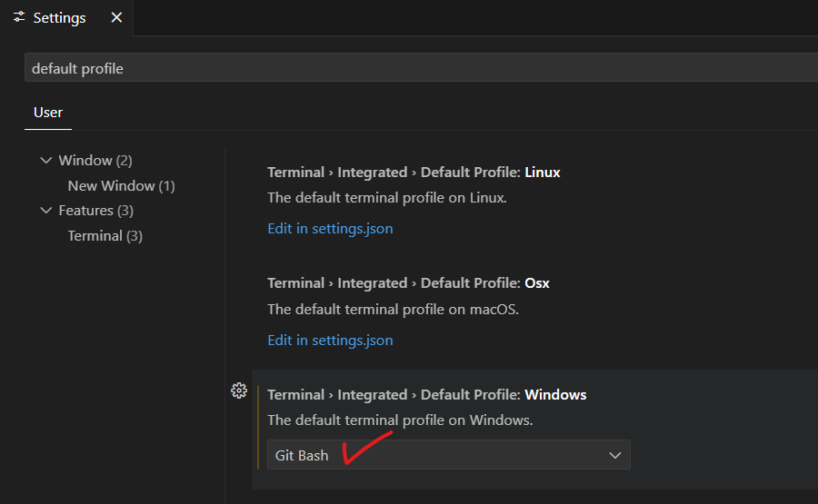
Task: Open settings.json link under Linux profile
Action: pyautogui.click(x=330, y=229)
